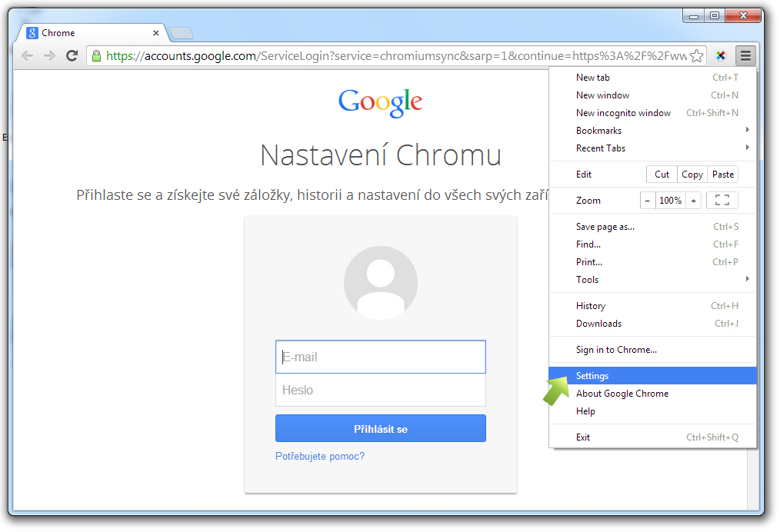Open a New incognito window

click(652, 113)
